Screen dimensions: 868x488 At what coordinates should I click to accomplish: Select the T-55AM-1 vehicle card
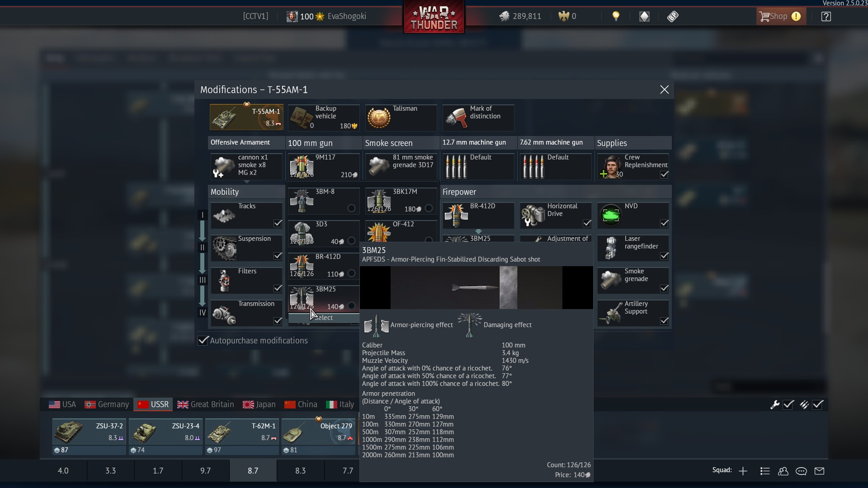pyautogui.click(x=246, y=117)
